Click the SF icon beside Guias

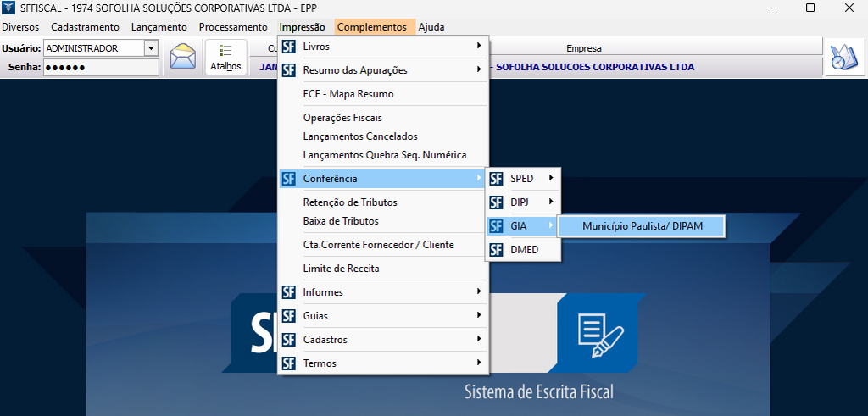click(x=288, y=316)
